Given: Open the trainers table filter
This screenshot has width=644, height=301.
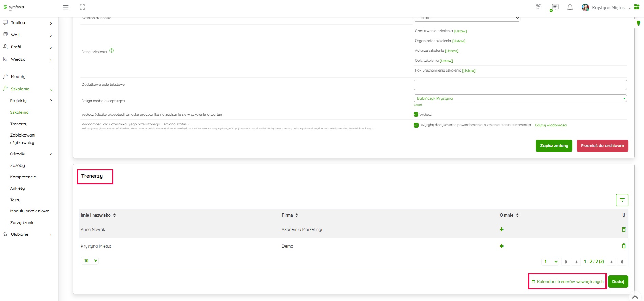Looking at the screenshot, I should point(622,200).
